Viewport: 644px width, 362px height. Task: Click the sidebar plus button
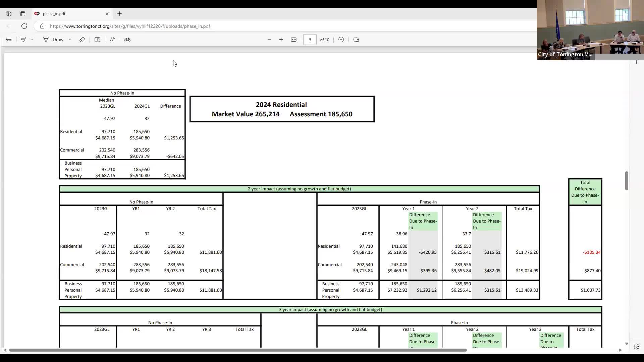click(x=636, y=62)
